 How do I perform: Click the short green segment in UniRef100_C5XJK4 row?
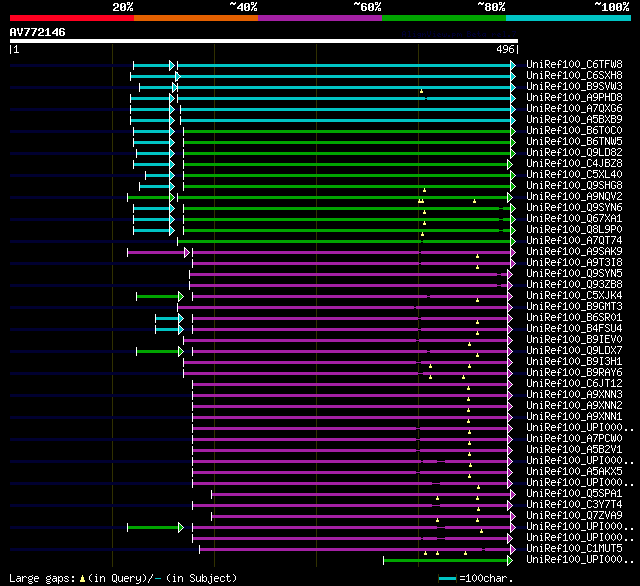pyautogui.click(x=158, y=297)
